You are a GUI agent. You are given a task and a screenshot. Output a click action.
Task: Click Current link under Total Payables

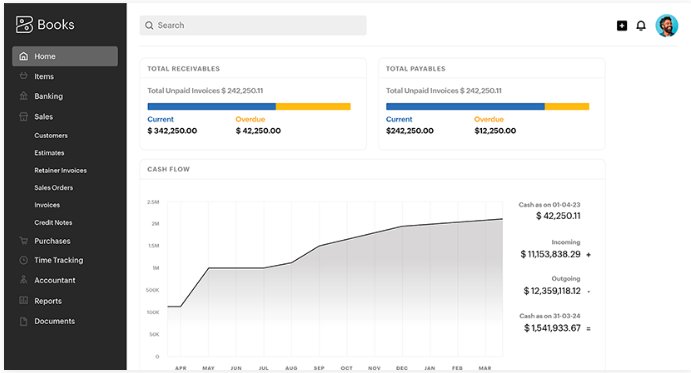tap(399, 119)
